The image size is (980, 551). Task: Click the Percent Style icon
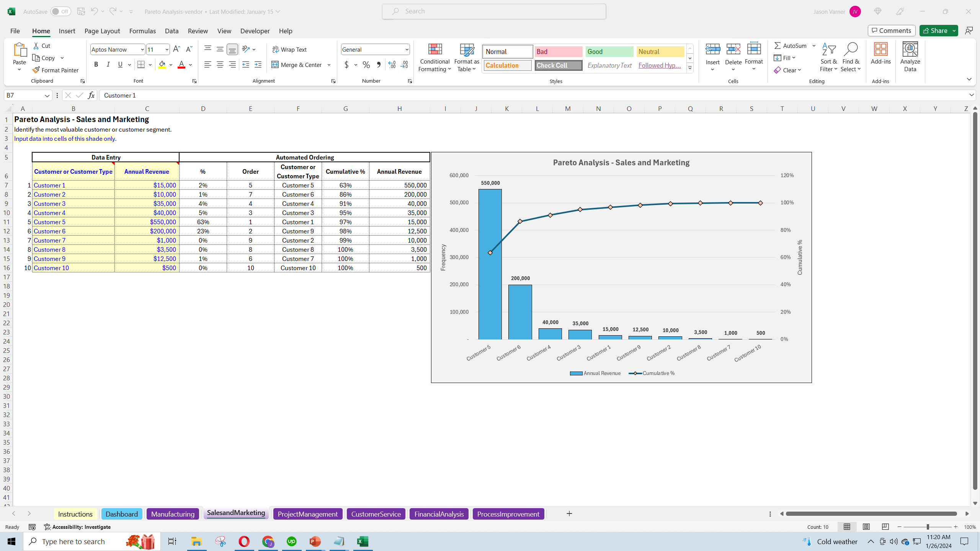[366, 65]
